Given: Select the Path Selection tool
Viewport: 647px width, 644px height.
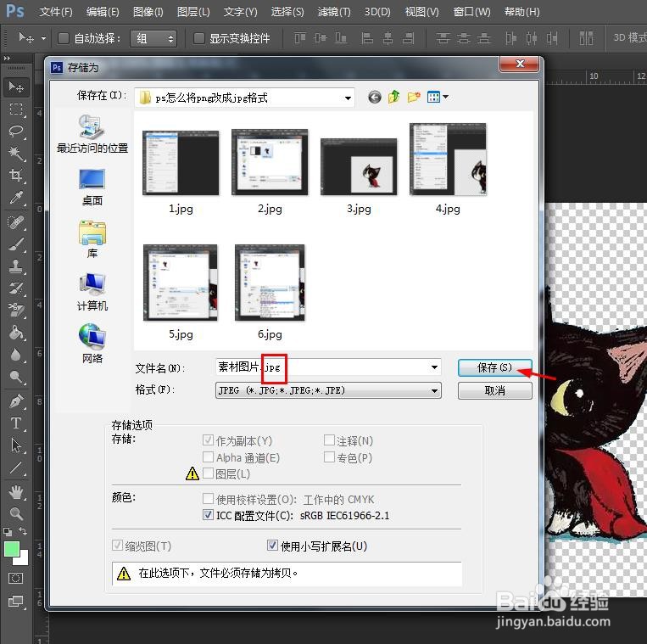Looking at the screenshot, I should coord(16,445).
